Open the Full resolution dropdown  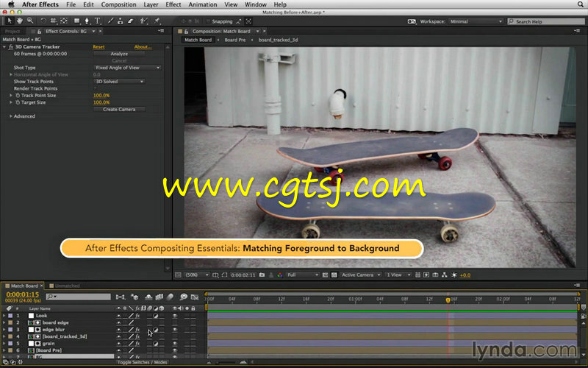click(303, 275)
